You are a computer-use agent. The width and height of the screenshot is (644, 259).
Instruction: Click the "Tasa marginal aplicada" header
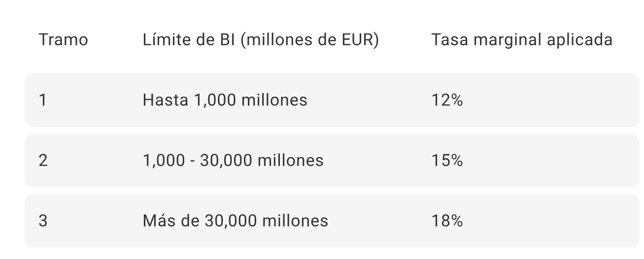pyautogui.click(x=522, y=40)
